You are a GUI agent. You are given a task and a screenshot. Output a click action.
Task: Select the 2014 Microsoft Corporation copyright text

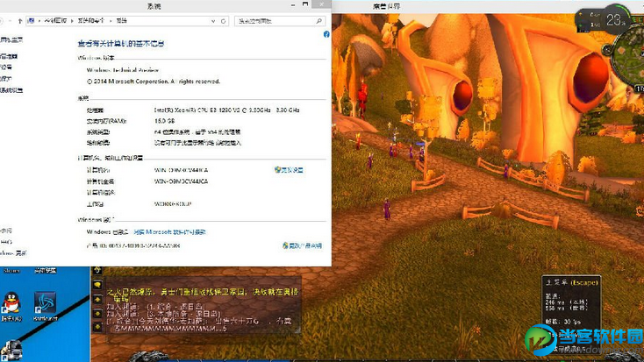[154, 82]
